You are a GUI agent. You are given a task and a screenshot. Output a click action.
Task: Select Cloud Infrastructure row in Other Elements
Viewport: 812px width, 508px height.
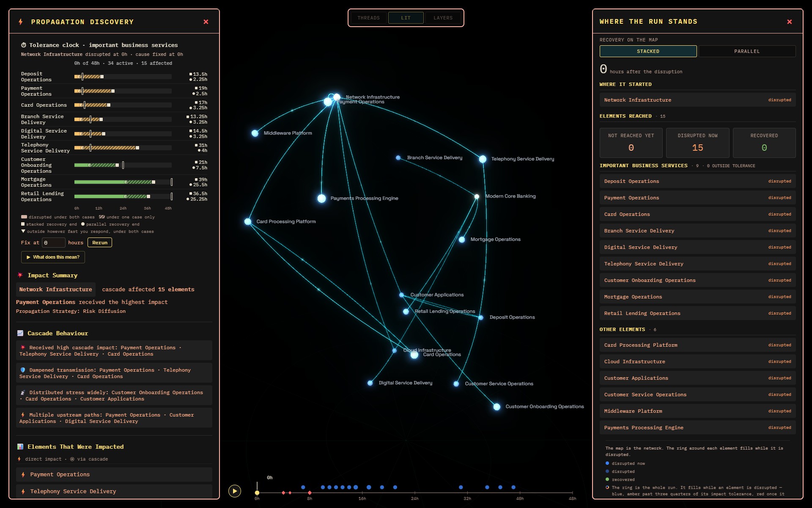click(x=697, y=362)
